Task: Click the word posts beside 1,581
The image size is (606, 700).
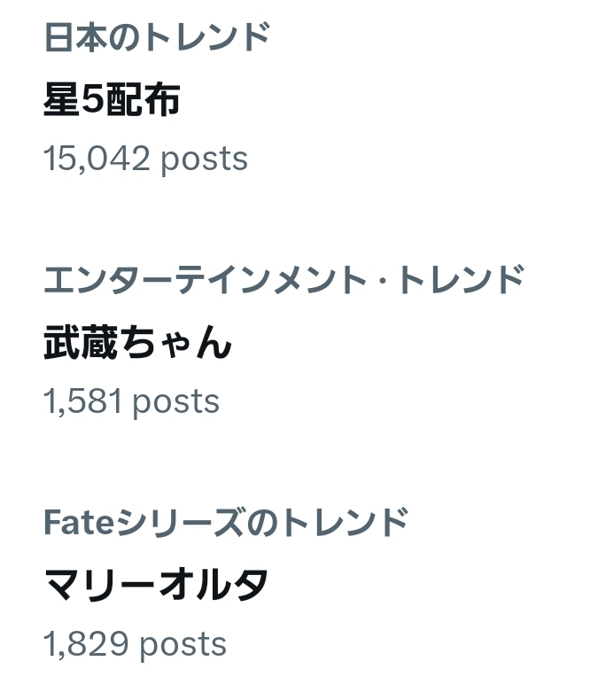Action: click(x=175, y=401)
